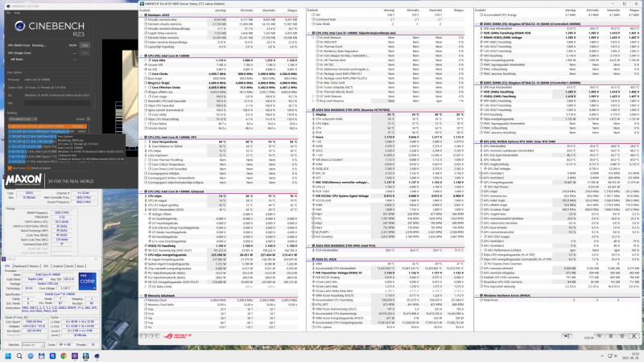Viewport: 644px width, 362px height.
Task: Expand the Core Effective Clocks row
Action: coord(146,88)
